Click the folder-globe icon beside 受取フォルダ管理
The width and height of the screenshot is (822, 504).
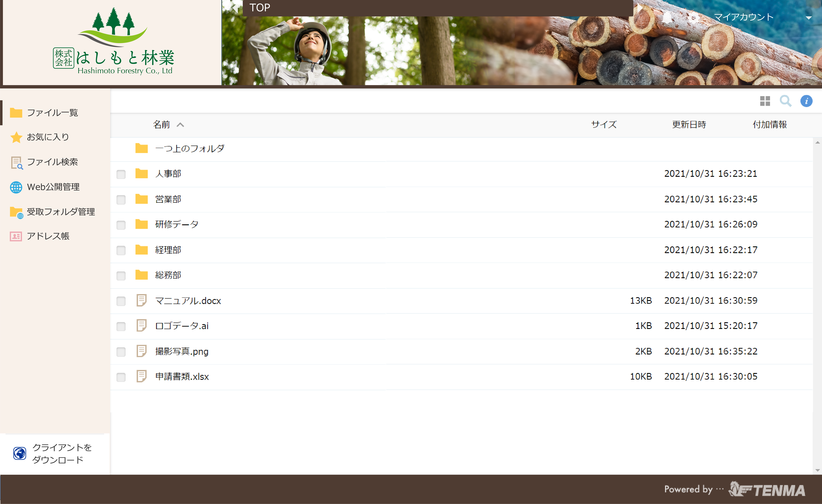point(17,212)
